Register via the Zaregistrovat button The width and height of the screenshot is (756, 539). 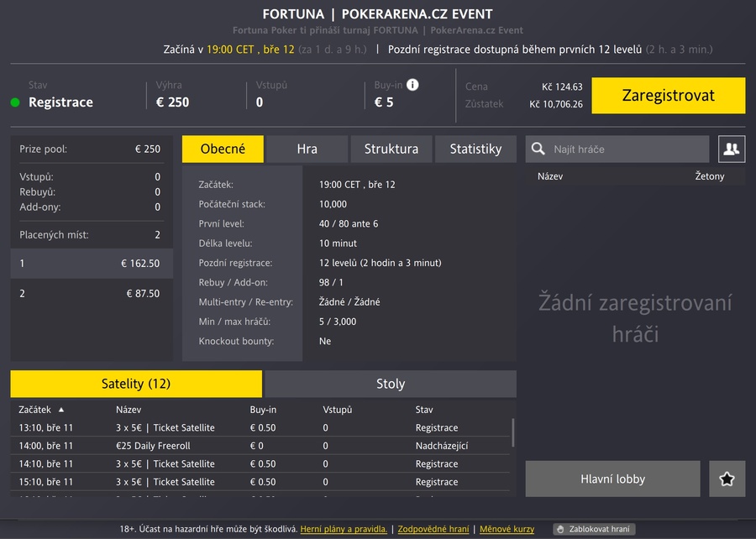point(669,96)
